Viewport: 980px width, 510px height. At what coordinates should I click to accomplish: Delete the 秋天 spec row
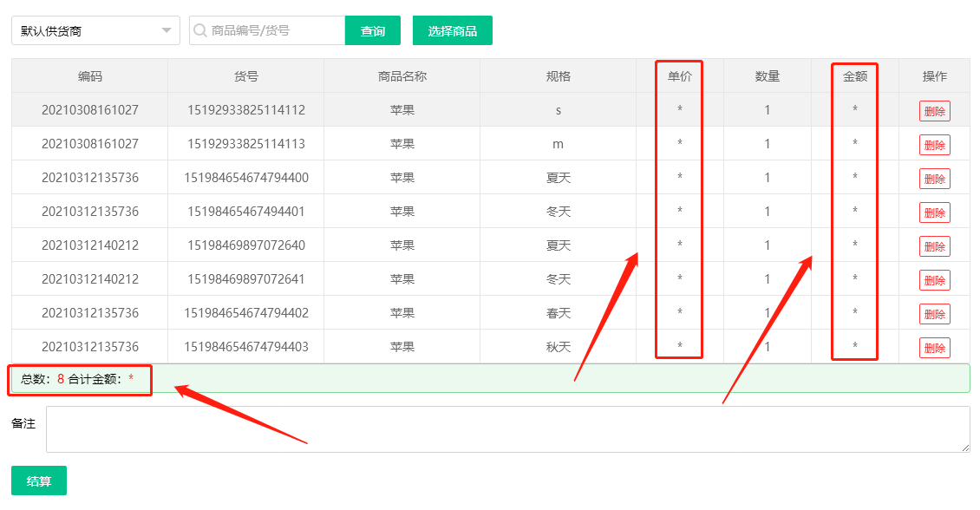(934, 348)
